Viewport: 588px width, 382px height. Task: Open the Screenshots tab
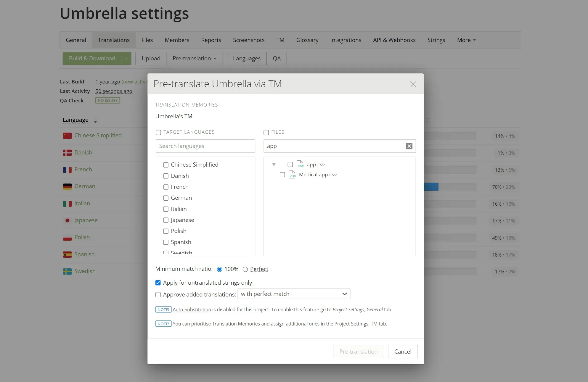[x=248, y=40]
